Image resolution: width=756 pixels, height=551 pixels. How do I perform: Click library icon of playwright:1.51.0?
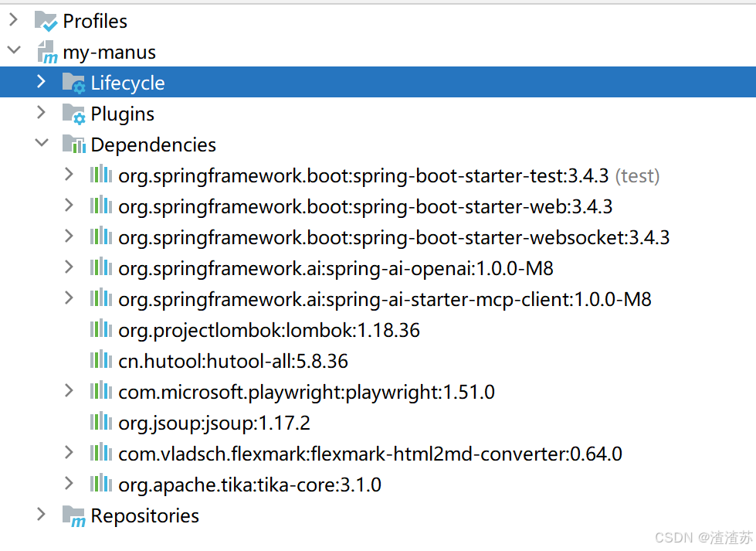100,390
